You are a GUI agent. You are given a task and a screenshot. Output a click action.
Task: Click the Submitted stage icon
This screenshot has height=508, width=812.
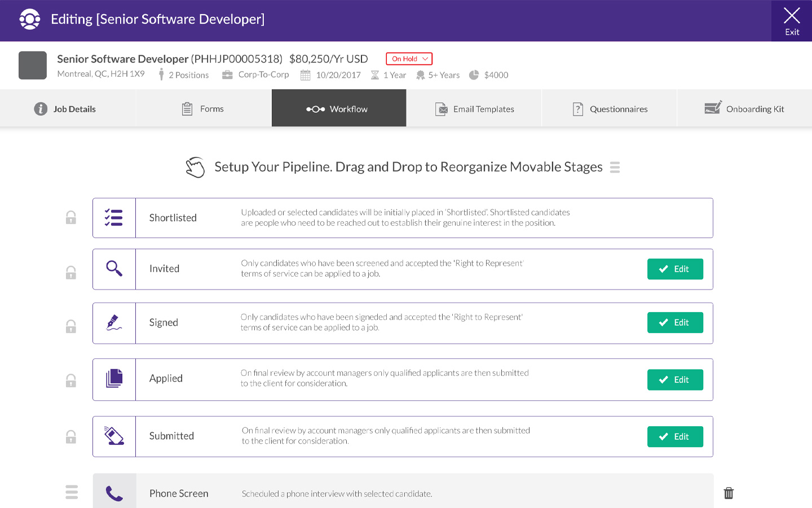114,436
